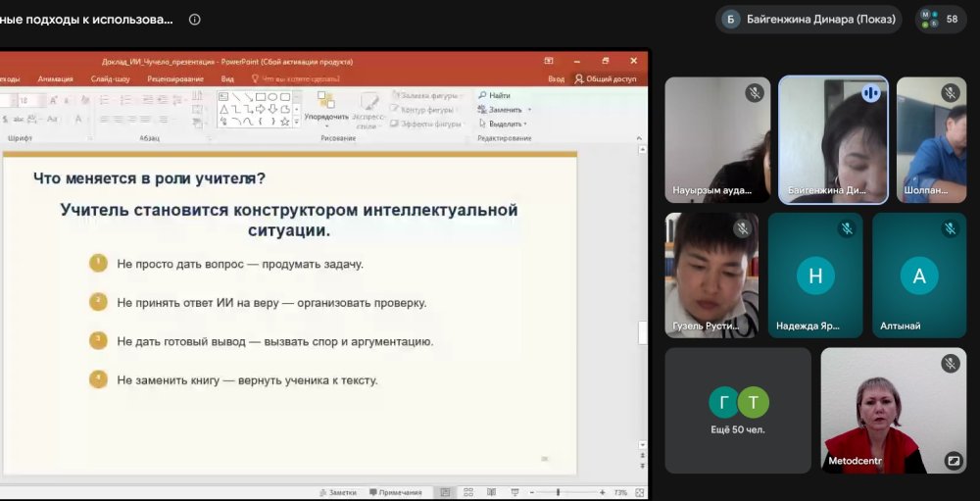Image resolution: width=980 pixels, height=501 pixels.
Task: Switch to Slide Sorter view icon
Action: [x=468, y=493]
